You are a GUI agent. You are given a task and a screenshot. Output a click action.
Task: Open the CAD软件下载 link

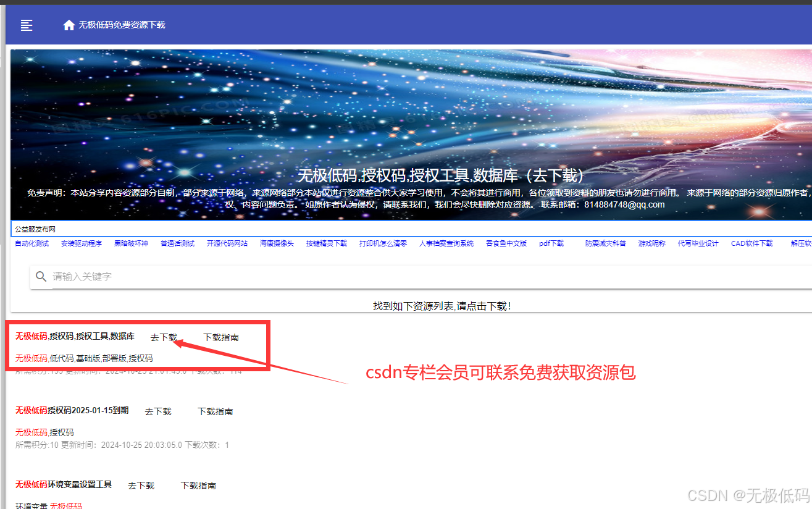pyautogui.click(x=752, y=244)
